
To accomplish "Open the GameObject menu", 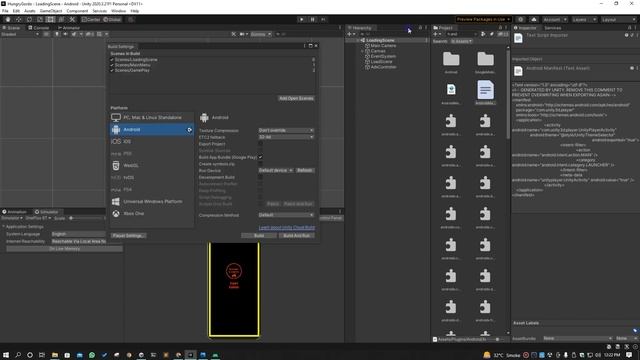I will tap(51, 11).
